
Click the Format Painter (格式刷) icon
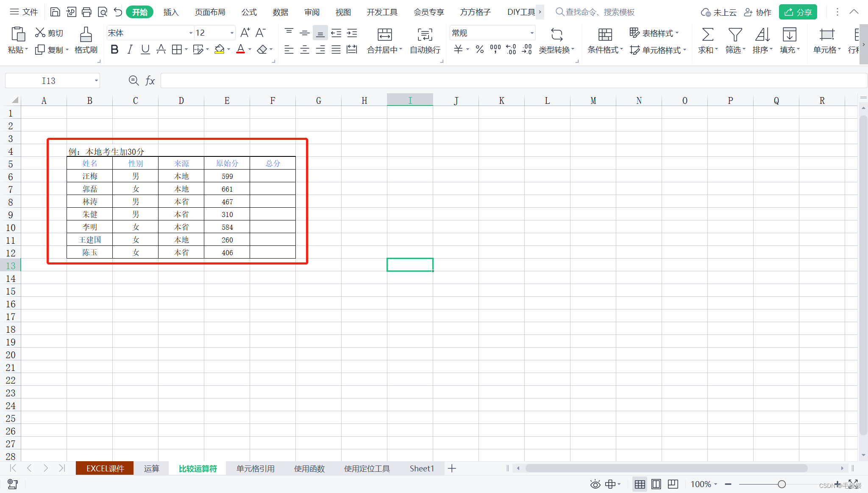tap(86, 34)
